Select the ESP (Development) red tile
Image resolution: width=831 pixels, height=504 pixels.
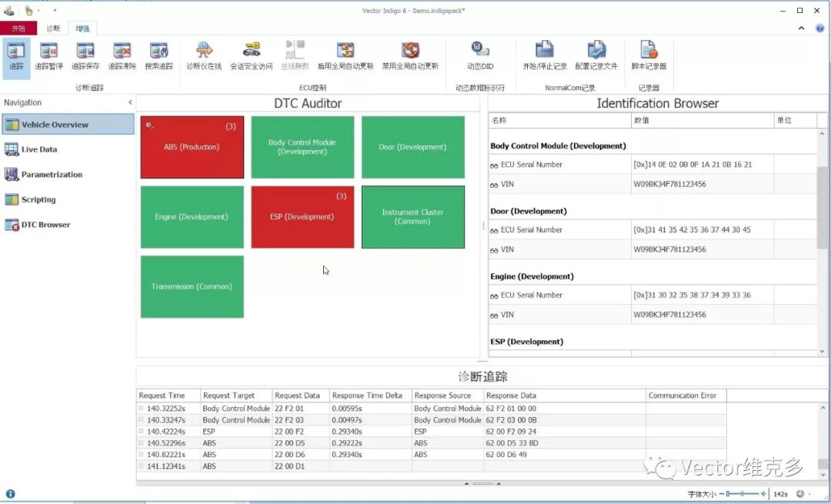pyautogui.click(x=302, y=217)
